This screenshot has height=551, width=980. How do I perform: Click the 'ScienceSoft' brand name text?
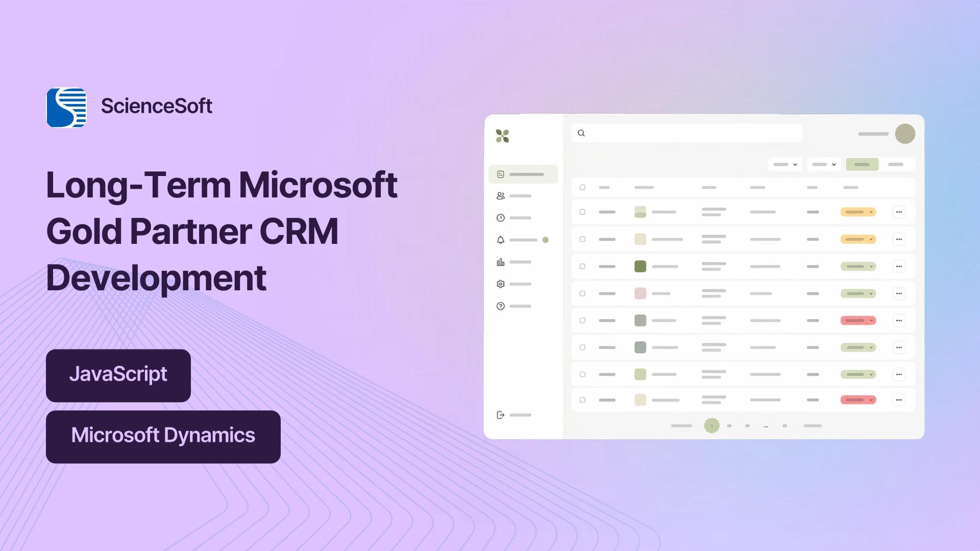(x=157, y=106)
